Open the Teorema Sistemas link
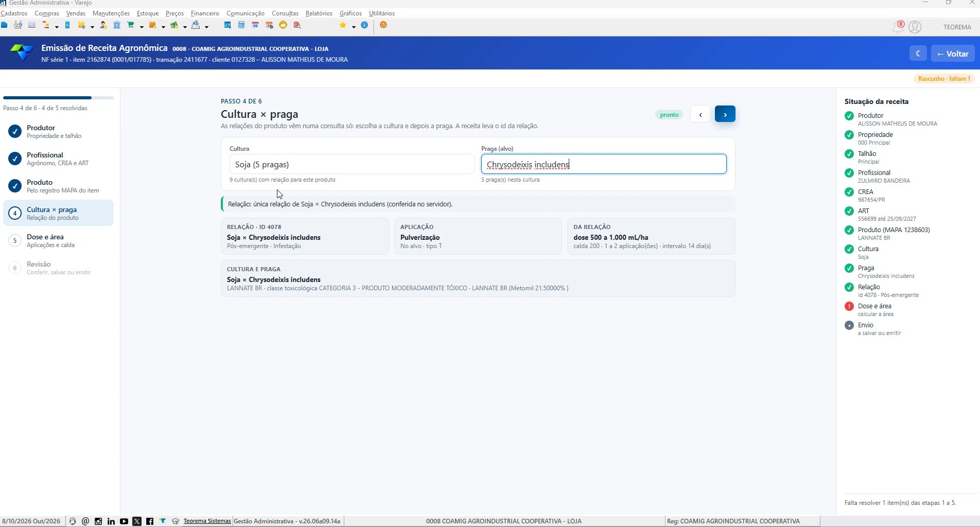The height and width of the screenshot is (527, 980). (207, 521)
